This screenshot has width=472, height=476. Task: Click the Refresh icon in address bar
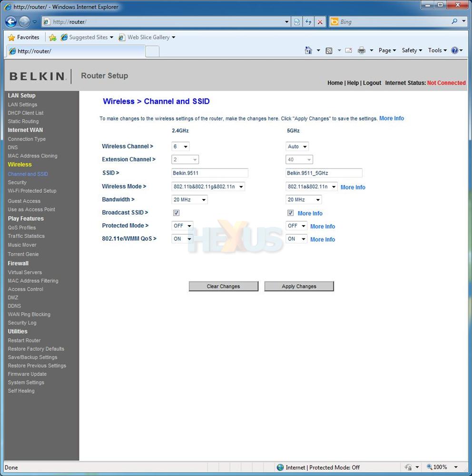click(308, 21)
